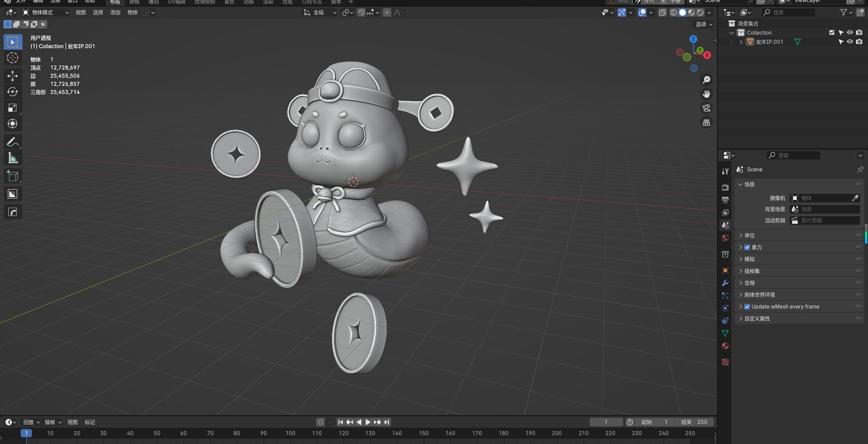This screenshot has width=868, height=444.
Task: Switch to material preview shading
Action: 691,13
